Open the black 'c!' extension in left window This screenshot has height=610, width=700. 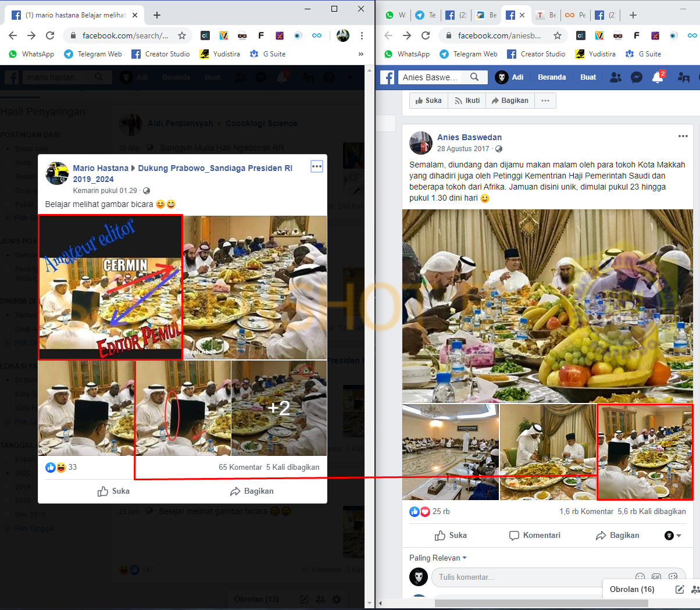click(x=205, y=35)
